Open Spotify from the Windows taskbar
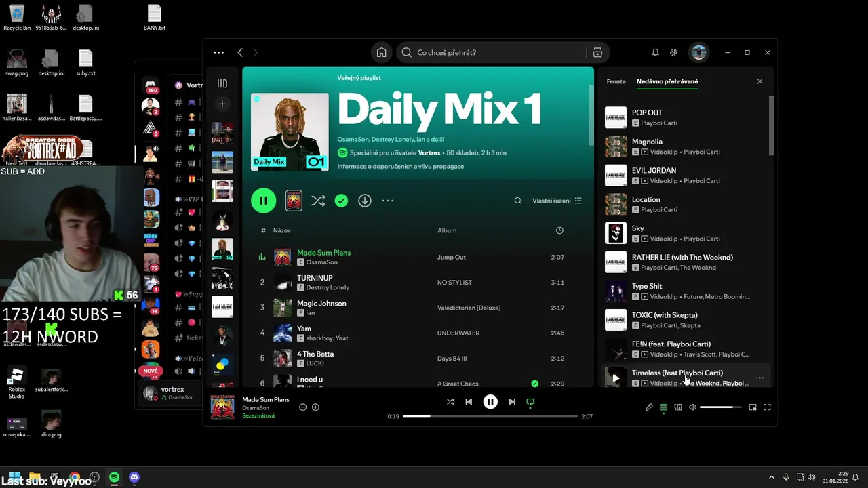The height and width of the screenshot is (488, 868). (115, 477)
